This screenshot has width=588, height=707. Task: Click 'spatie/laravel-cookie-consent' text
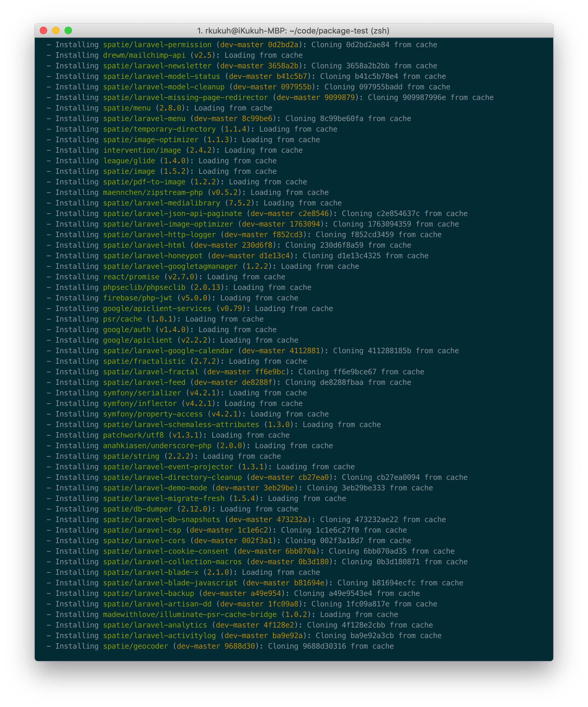coord(166,551)
